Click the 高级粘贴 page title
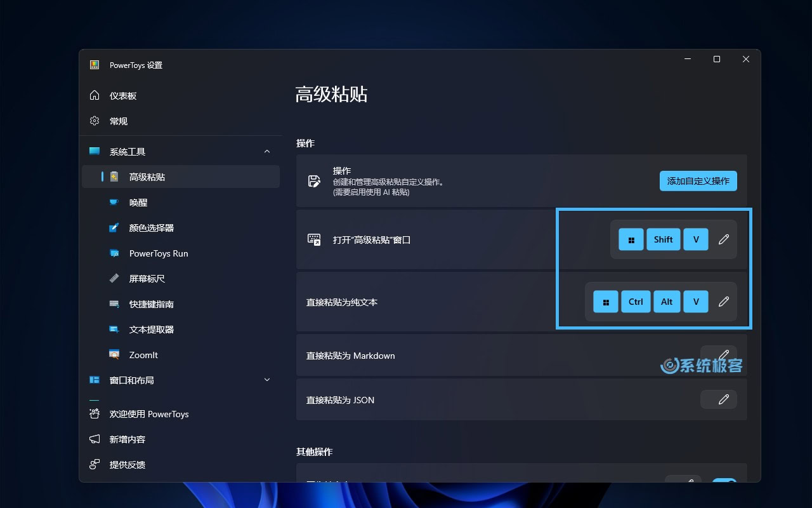This screenshot has width=812, height=508. [x=332, y=95]
